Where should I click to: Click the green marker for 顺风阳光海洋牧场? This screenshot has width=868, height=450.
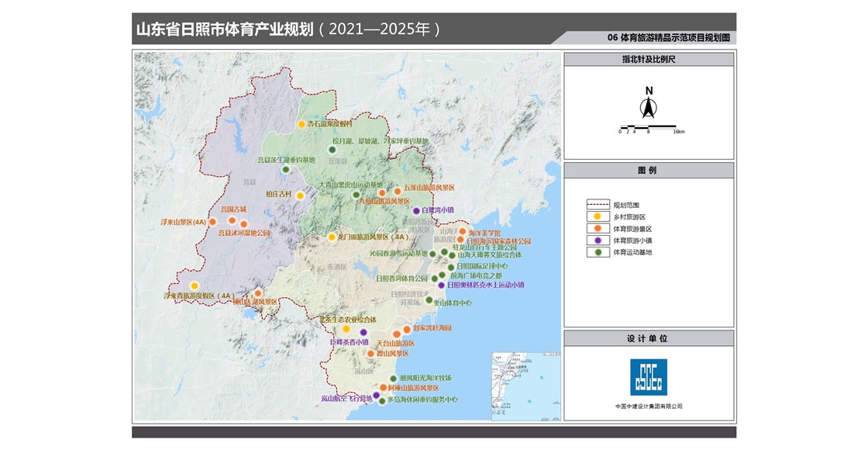coord(394,379)
